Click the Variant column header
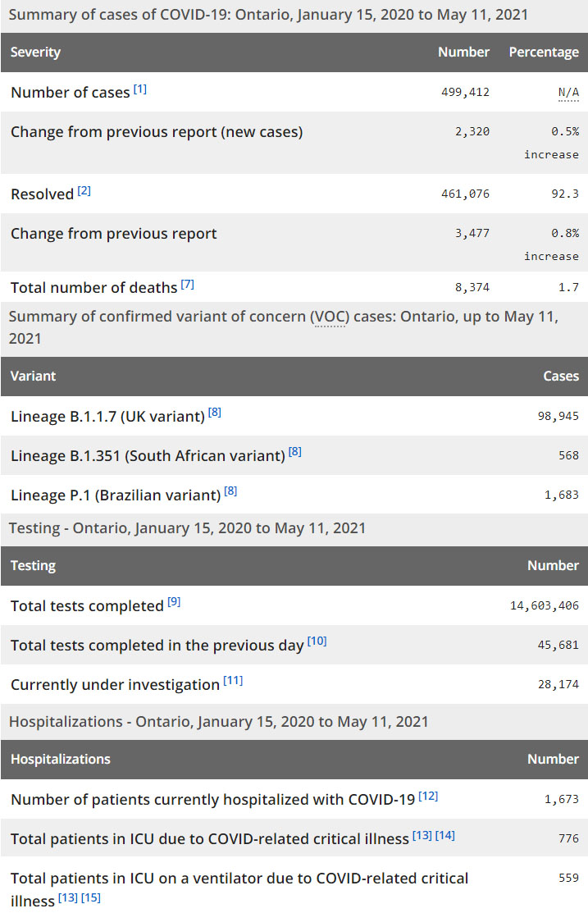This screenshot has height=913, width=588. coord(34,377)
